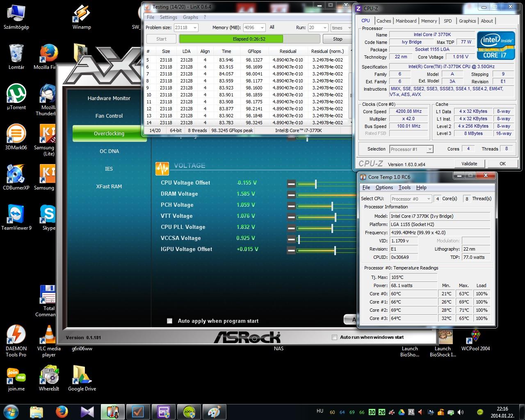Enable Auto run when windows start
The width and height of the screenshot is (525, 420).
[x=334, y=337]
